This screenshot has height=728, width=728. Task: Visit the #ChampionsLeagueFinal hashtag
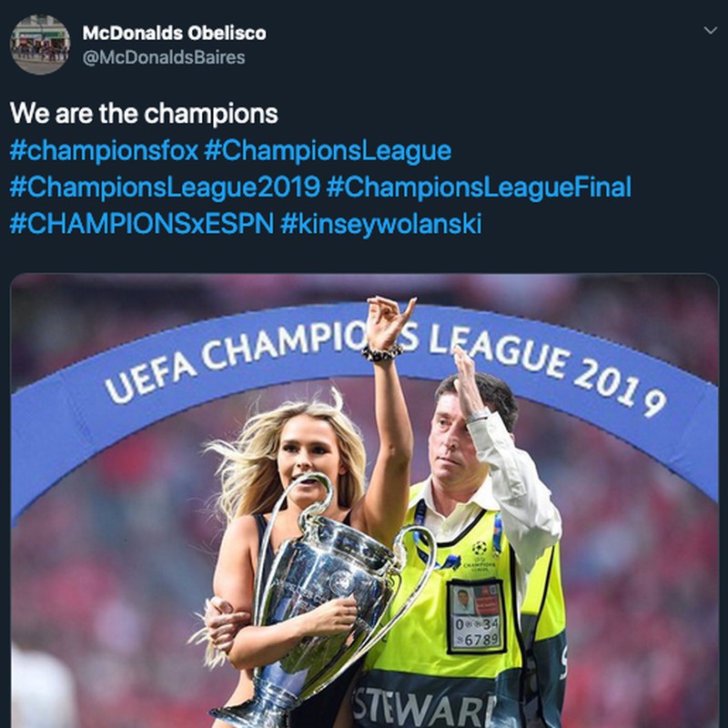click(x=479, y=187)
